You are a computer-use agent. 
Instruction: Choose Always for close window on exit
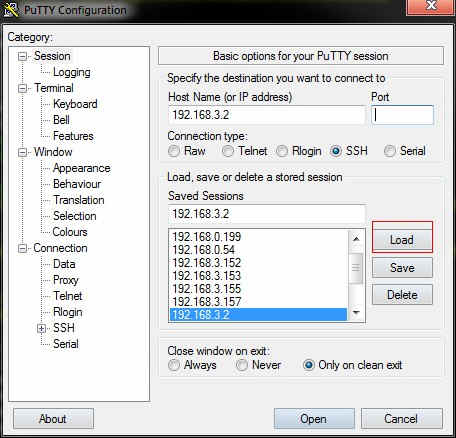(174, 365)
